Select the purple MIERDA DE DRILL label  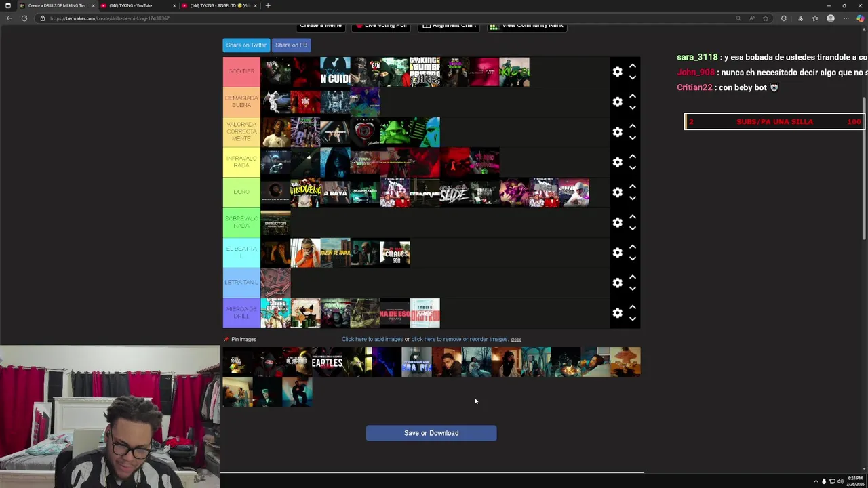241,312
